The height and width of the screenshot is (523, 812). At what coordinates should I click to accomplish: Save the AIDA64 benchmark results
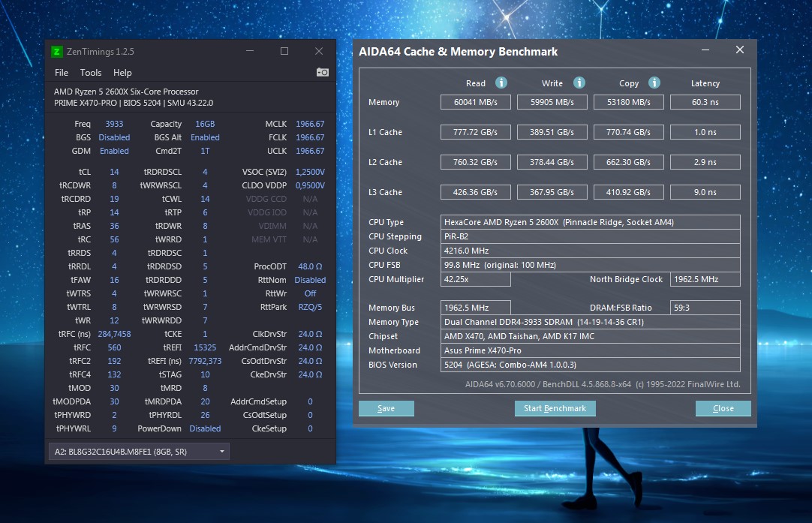[x=386, y=408]
